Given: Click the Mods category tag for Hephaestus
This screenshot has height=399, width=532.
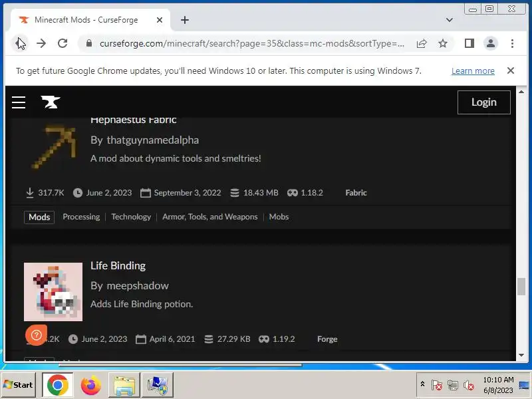Looking at the screenshot, I should [39, 217].
